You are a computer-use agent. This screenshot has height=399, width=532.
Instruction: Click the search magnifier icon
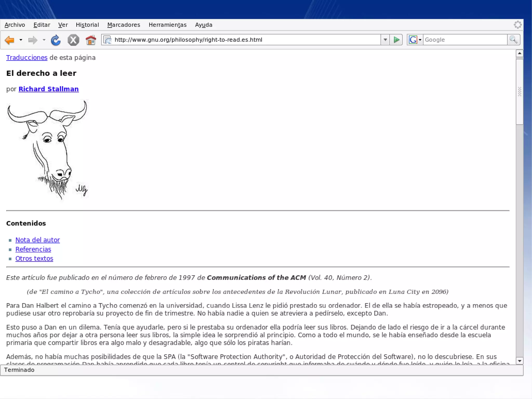pos(513,40)
